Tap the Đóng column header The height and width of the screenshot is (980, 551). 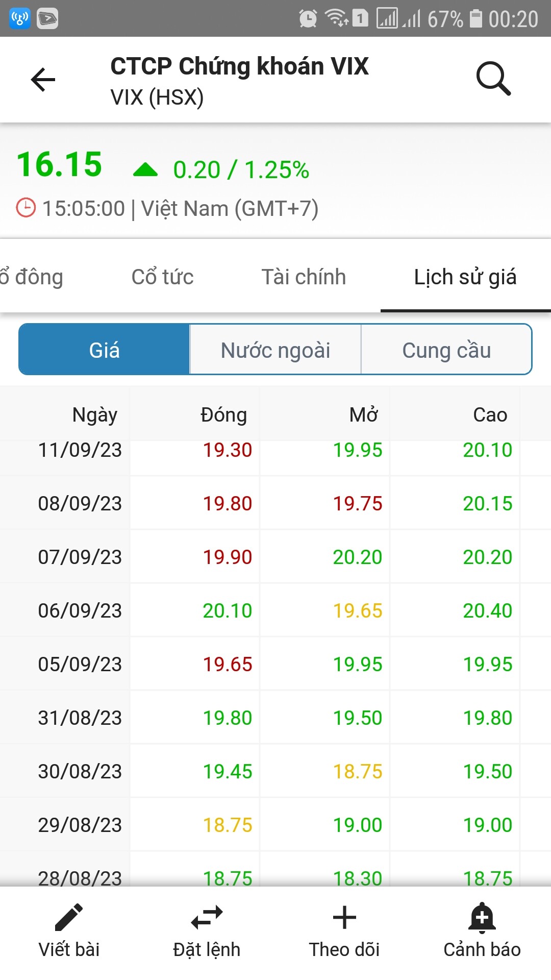pyautogui.click(x=223, y=415)
